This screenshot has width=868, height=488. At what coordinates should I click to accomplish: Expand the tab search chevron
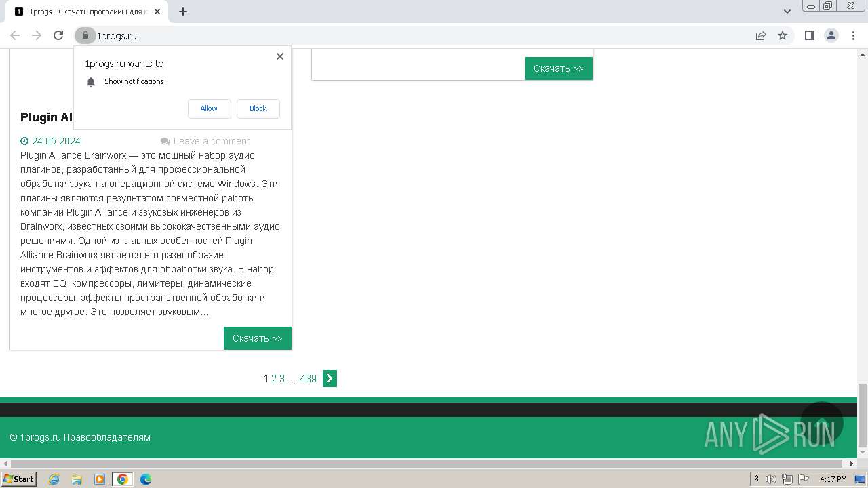pos(787,11)
